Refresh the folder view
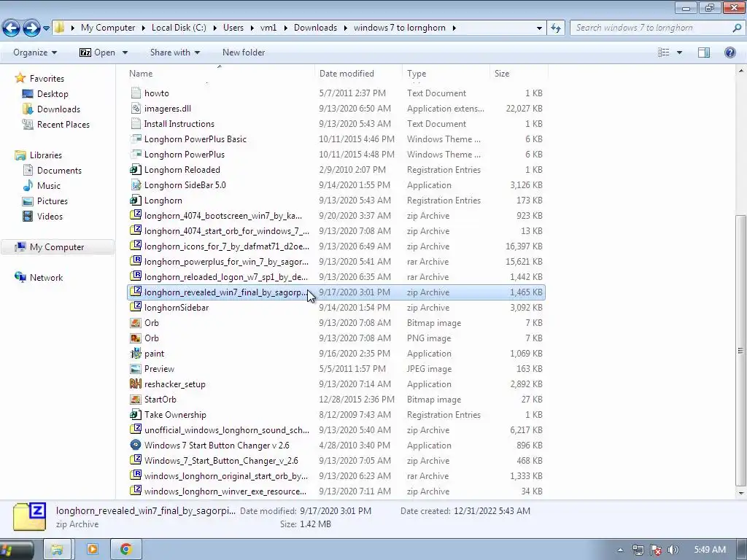Viewport: 747px width, 560px height. (x=555, y=28)
